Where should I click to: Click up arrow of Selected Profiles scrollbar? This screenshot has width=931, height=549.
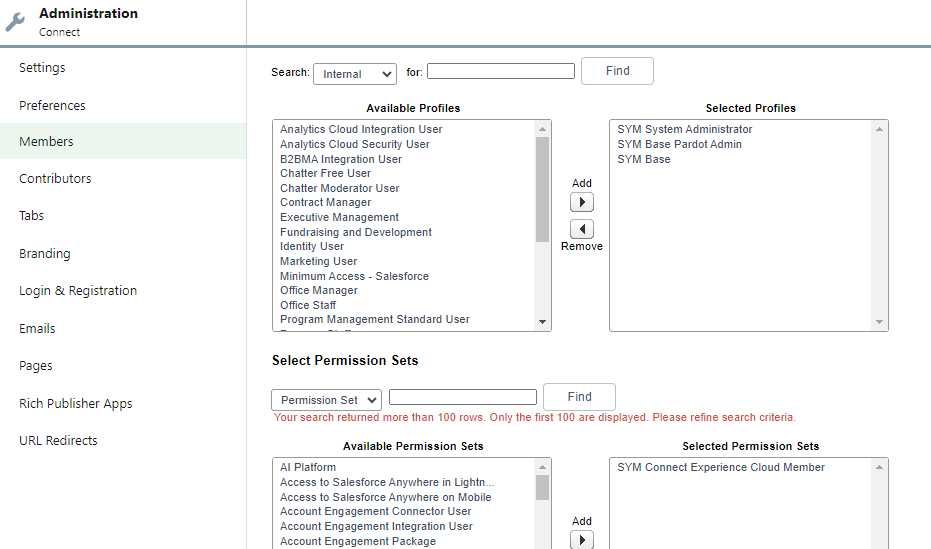coord(879,129)
